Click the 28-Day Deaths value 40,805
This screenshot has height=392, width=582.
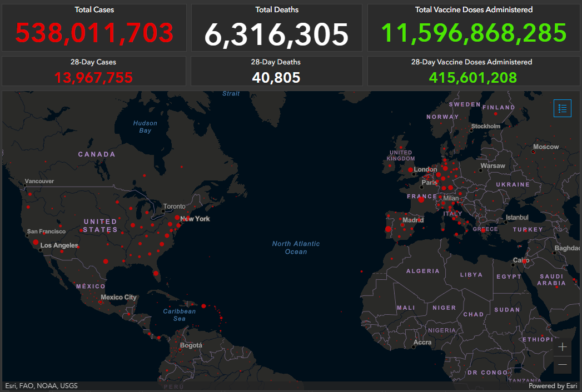point(276,78)
